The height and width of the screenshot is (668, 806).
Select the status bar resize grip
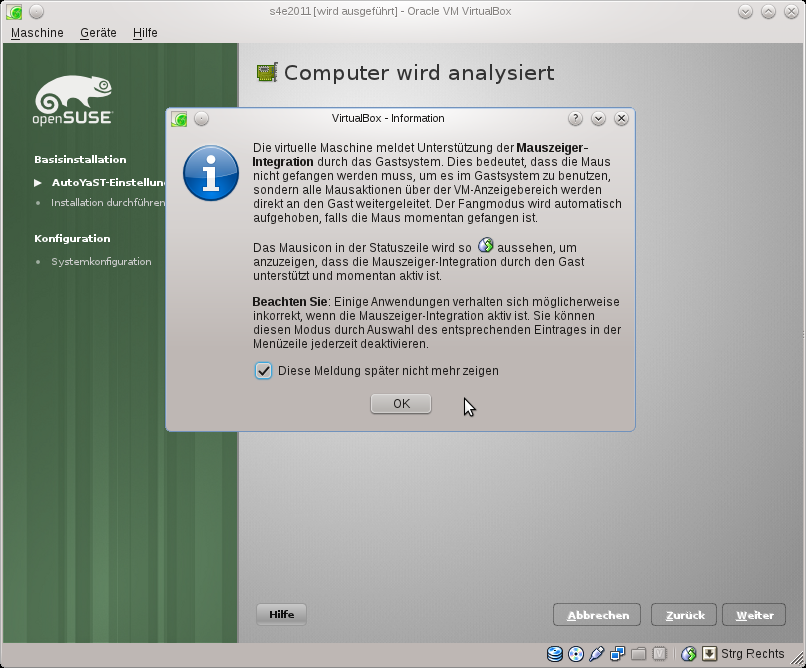tap(797, 658)
